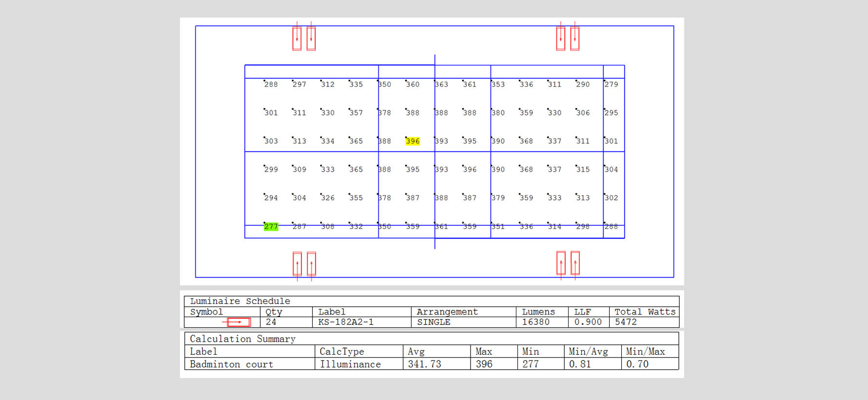This screenshot has height=400, width=868.
Task: Click the green highlighted 277 minimum value
Action: pyautogui.click(x=271, y=226)
